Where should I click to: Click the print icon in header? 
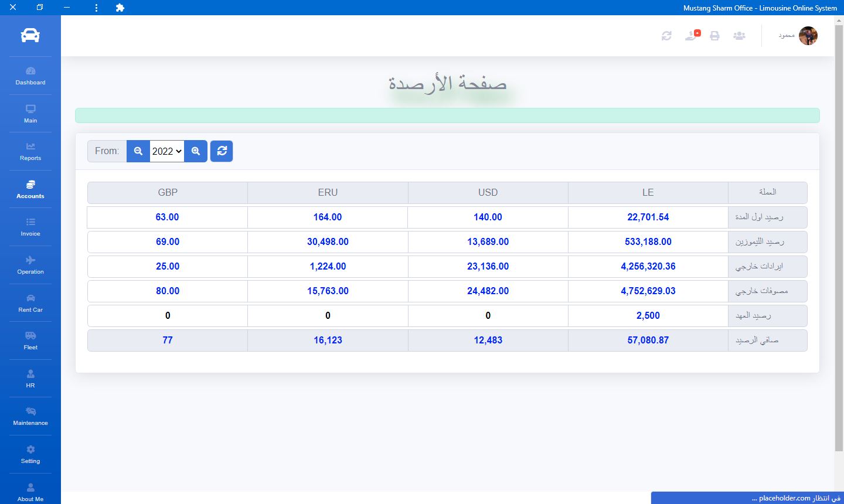714,36
